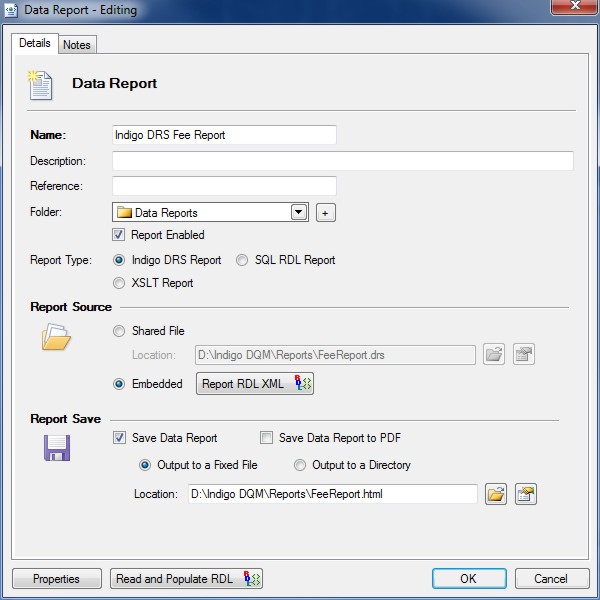Image resolution: width=600 pixels, height=600 pixels.
Task: Enable Save Data Report to PDF
Action: [x=266, y=438]
